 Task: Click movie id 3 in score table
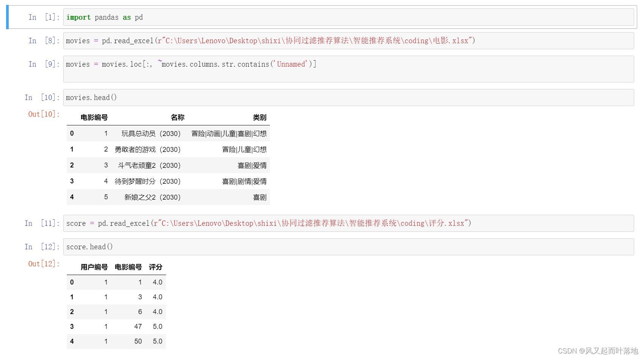(x=140, y=297)
